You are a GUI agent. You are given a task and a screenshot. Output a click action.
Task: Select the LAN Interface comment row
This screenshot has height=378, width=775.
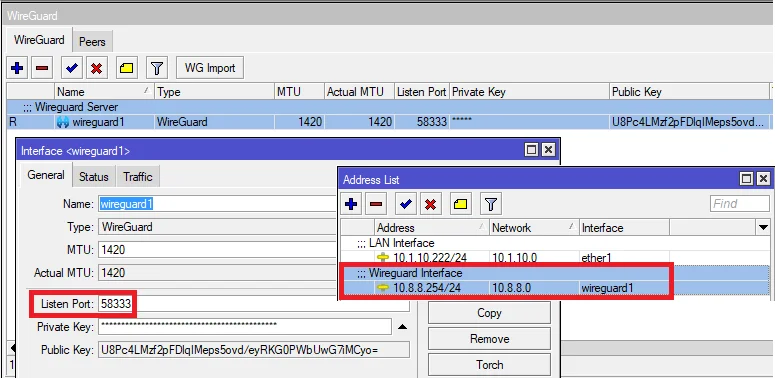coord(555,243)
